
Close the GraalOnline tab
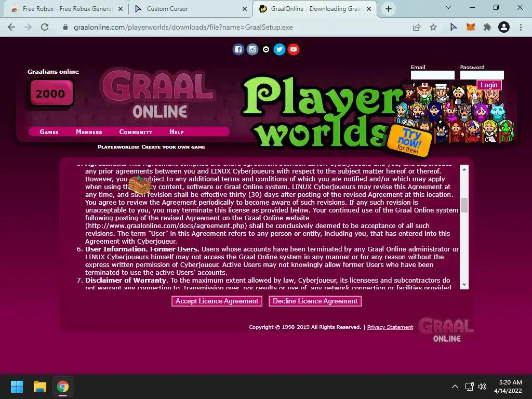tap(369, 9)
